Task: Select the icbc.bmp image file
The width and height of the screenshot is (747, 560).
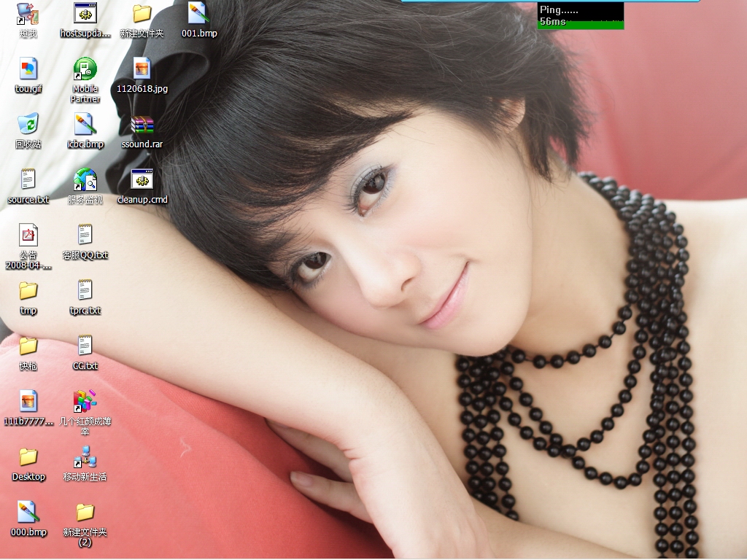Action: point(85,125)
